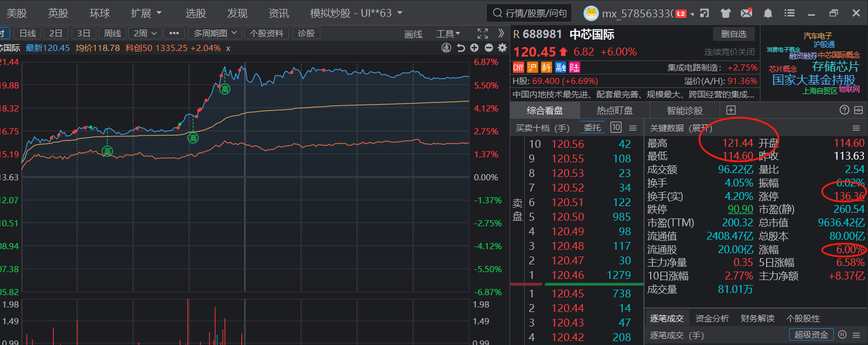Click the pink 陆 badge
The image size is (868, 345).
pos(575,67)
